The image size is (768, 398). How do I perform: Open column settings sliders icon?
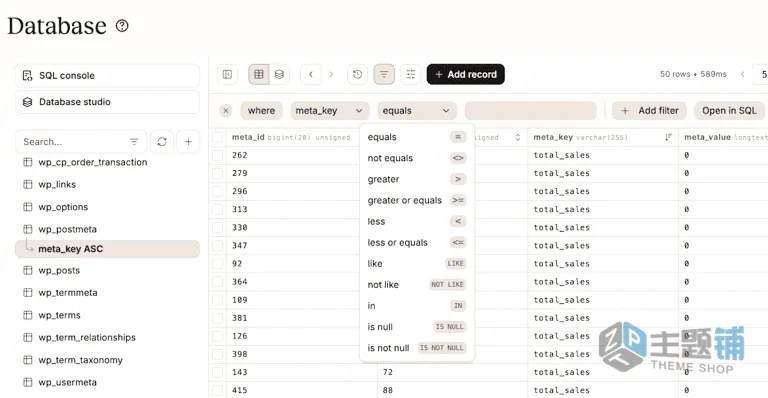(x=410, y=74)
